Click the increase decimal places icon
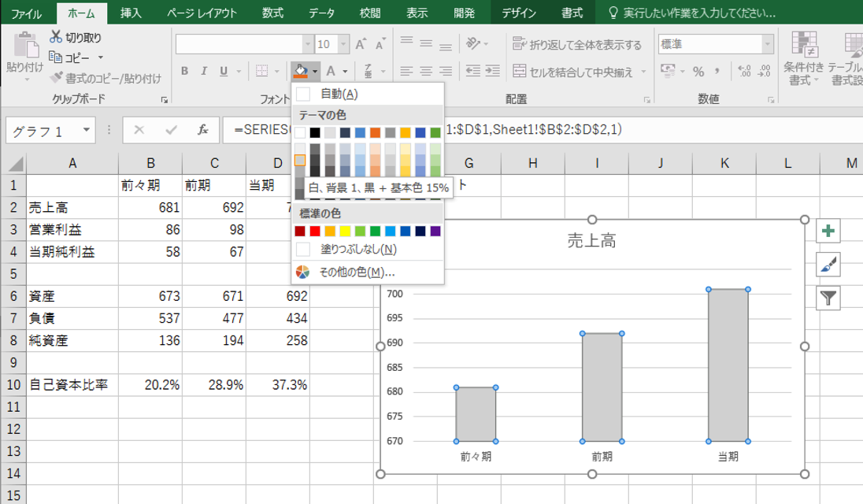This screenshot has height=504, width=863. [x=744, y=71]
